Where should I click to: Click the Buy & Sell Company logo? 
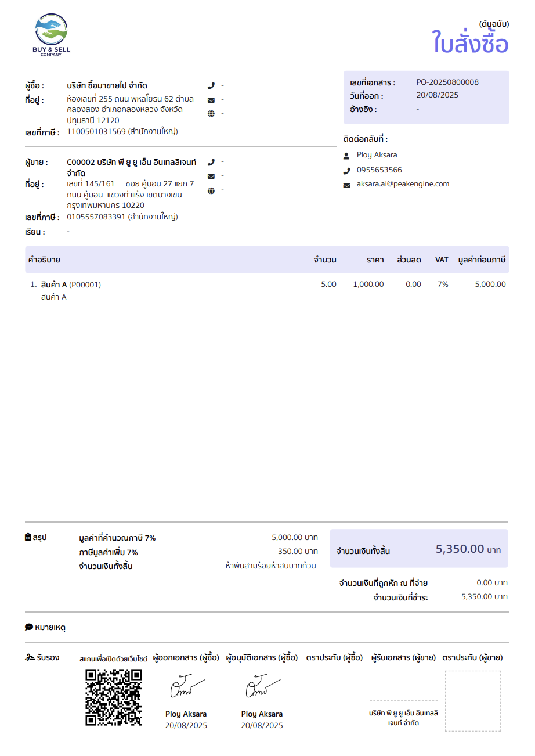(51, 35)
